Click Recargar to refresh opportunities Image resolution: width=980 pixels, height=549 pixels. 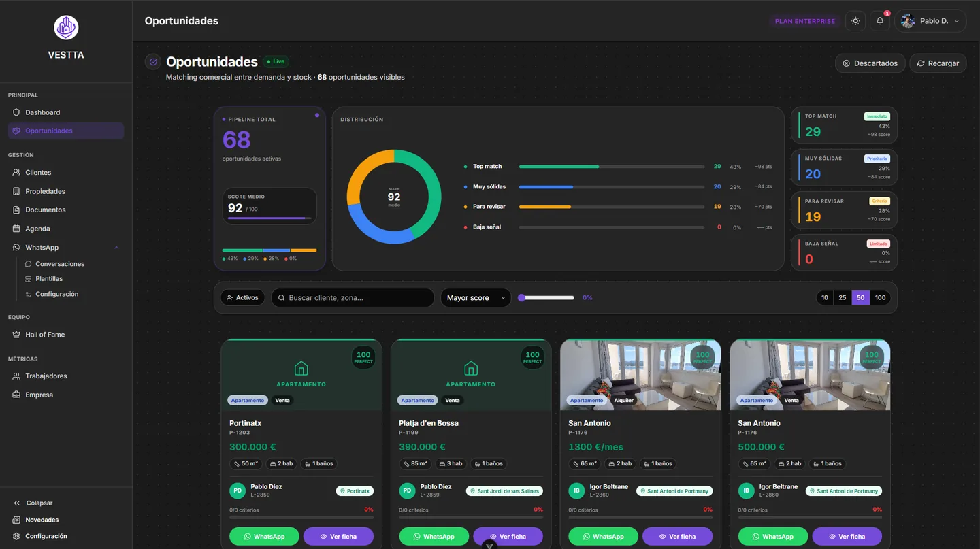(938, 63)
